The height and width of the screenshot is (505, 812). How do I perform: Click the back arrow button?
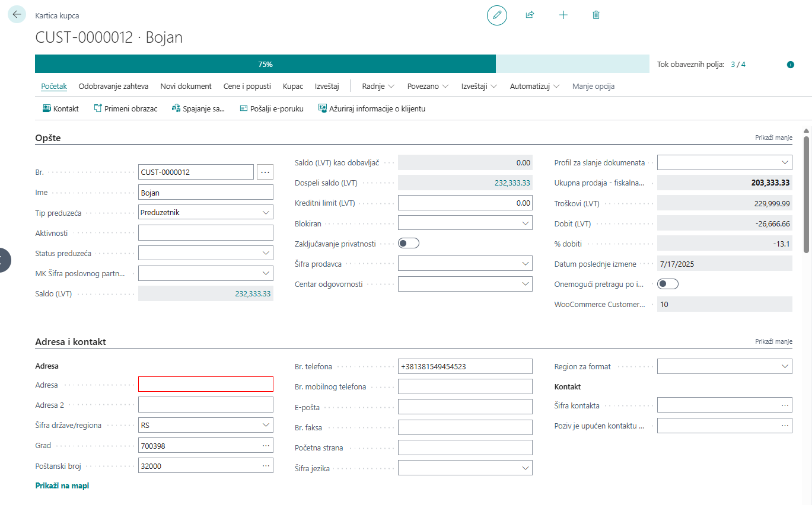(x=17, y=14)
